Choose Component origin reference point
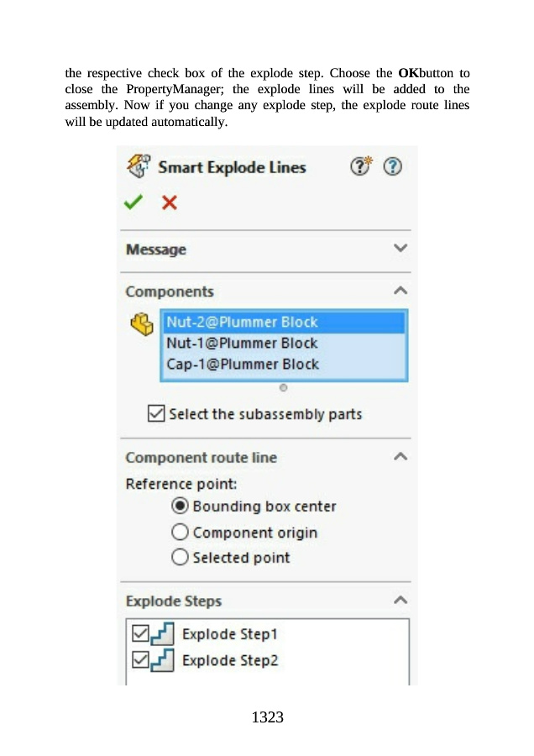The height and width of the screenshot is (756, 534). coord(180,533)
